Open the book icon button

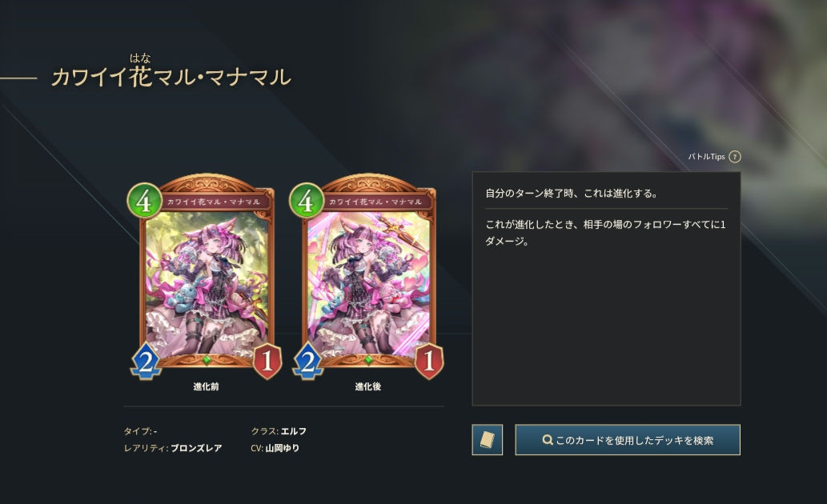pos(487,440)
